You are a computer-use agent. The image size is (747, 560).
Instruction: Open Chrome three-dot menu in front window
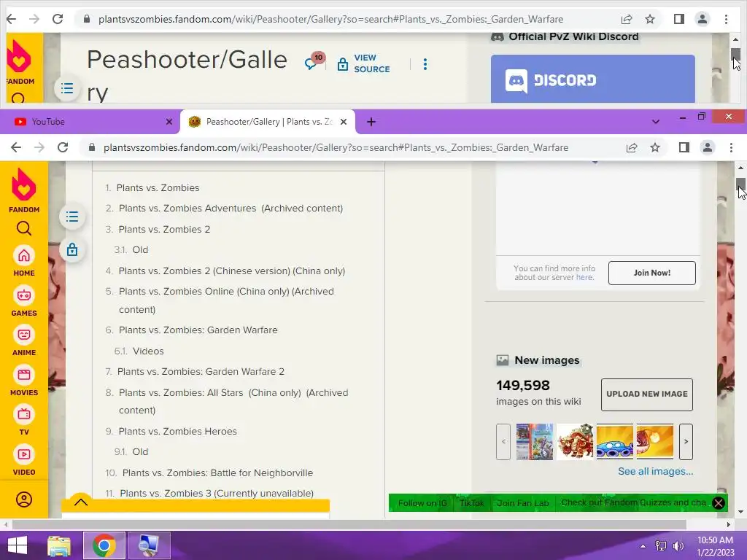coord(731,147)
